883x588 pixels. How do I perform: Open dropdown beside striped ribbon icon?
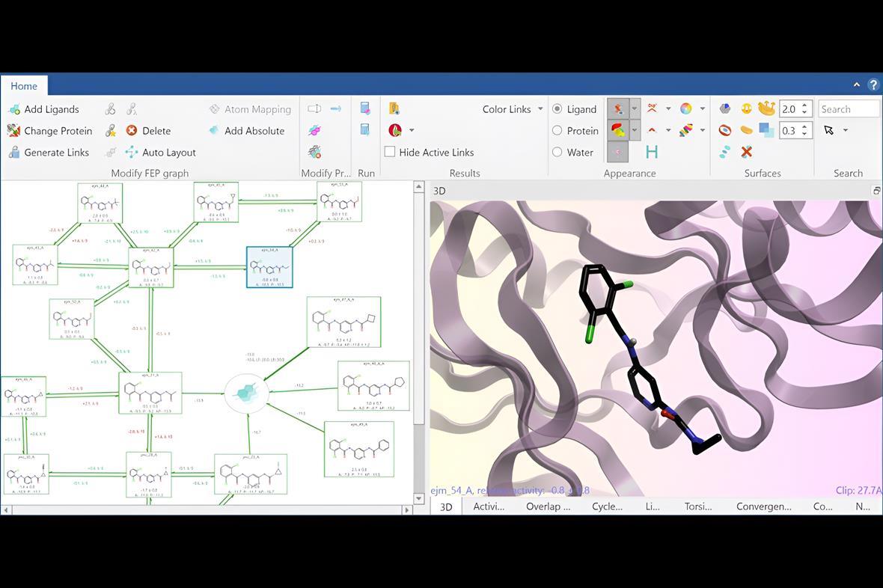[702, 131]
